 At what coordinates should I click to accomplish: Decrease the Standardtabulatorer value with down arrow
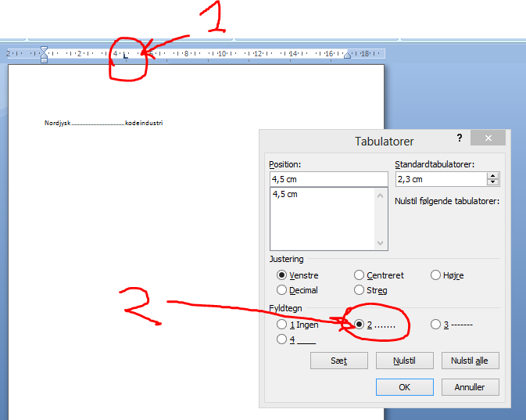click(492, 183)
